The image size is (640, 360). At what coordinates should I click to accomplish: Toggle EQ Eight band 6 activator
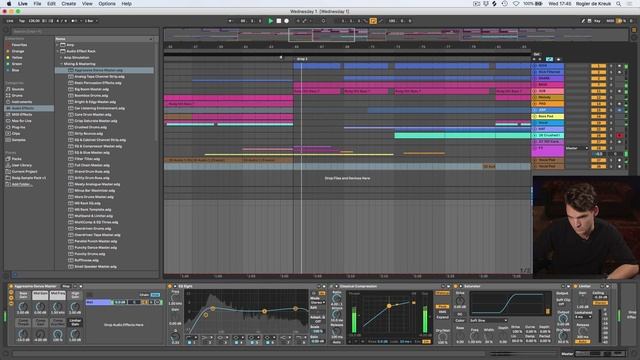click(x=268, y=342)
